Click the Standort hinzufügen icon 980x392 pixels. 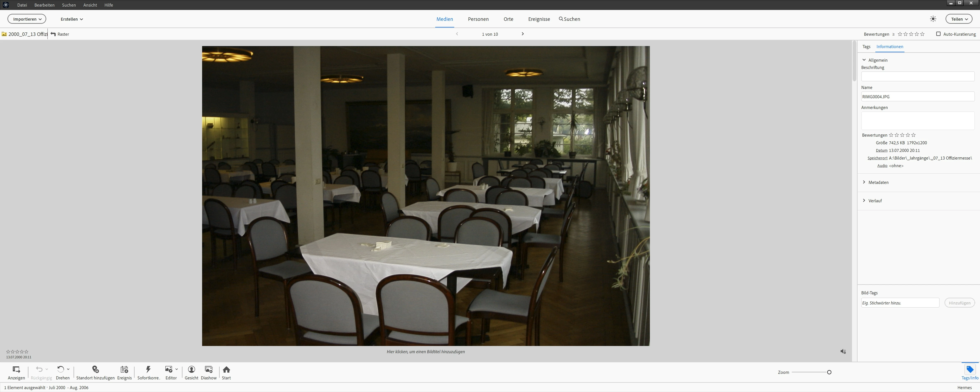96,369
